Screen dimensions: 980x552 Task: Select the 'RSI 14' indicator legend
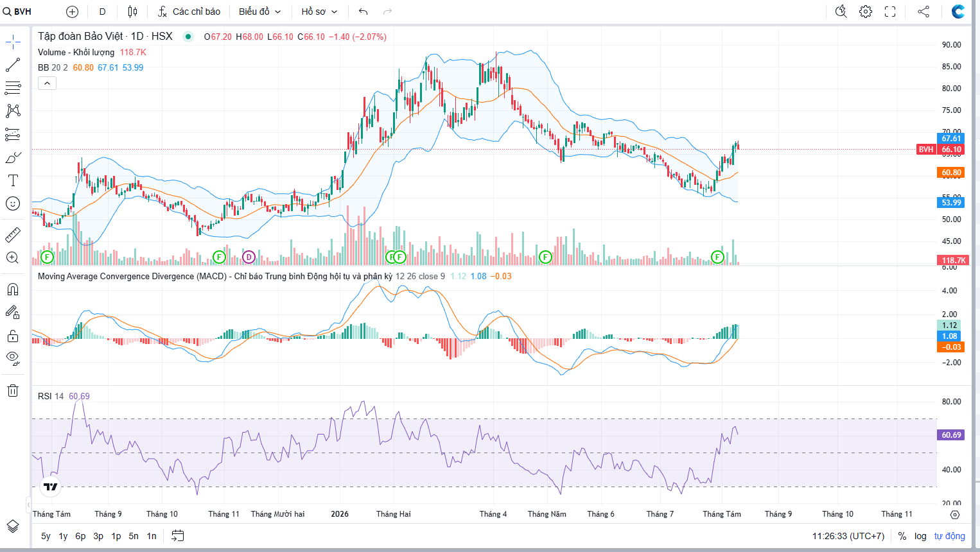tap(51, 396)
